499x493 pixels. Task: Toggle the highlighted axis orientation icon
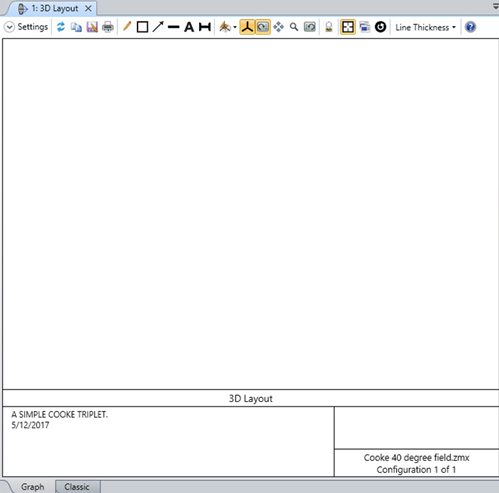tap(247, 27)
